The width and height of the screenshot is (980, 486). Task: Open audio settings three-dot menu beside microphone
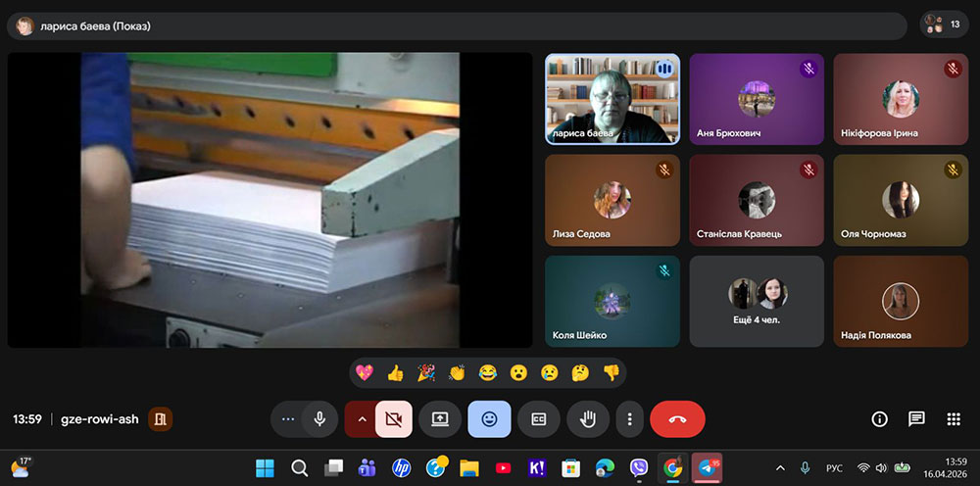[x=287, y=419]
